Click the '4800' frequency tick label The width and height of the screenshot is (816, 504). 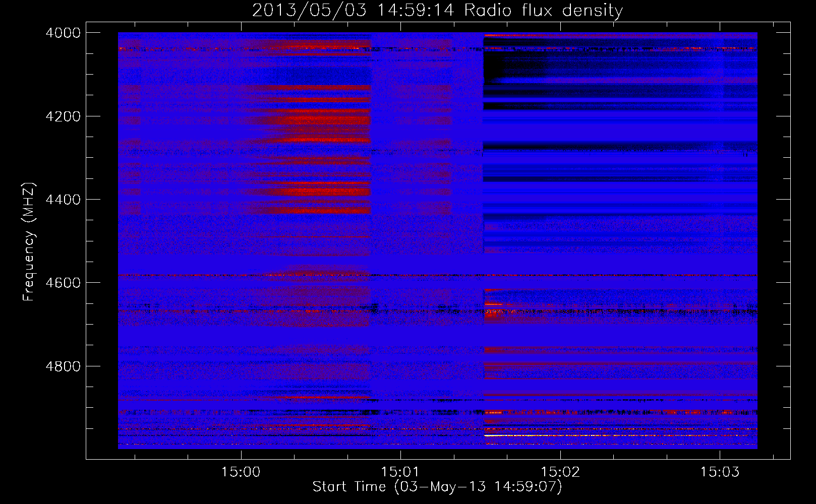point(63,366)
